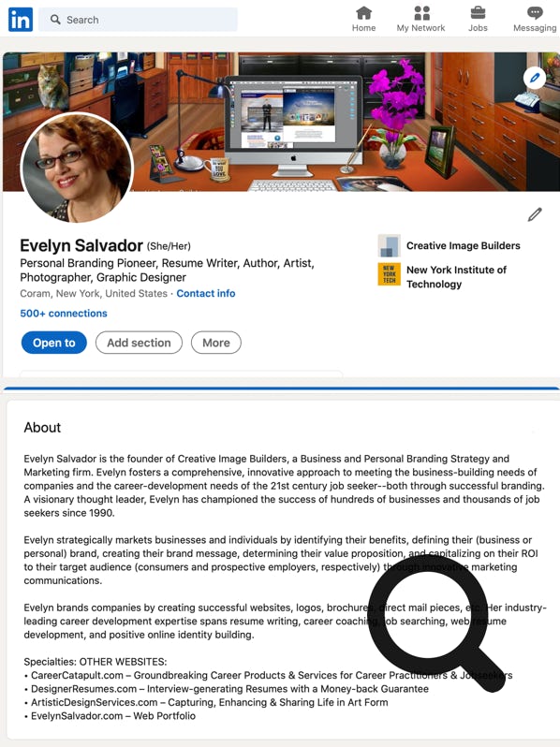Edit the cover banner with blue pencil icon
Image resolution: width=560 pixels, height=747 pixels.
(535, 78)
